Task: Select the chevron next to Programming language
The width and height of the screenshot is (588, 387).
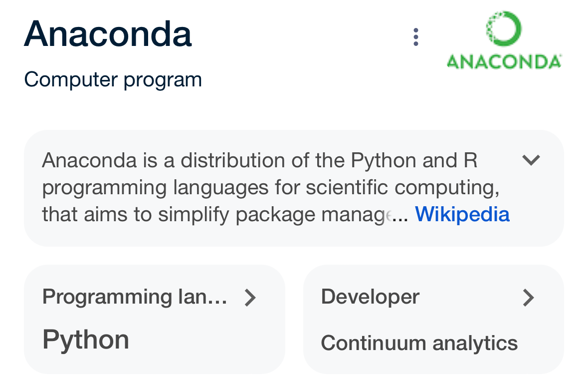Action: click(x=251, y=298)
